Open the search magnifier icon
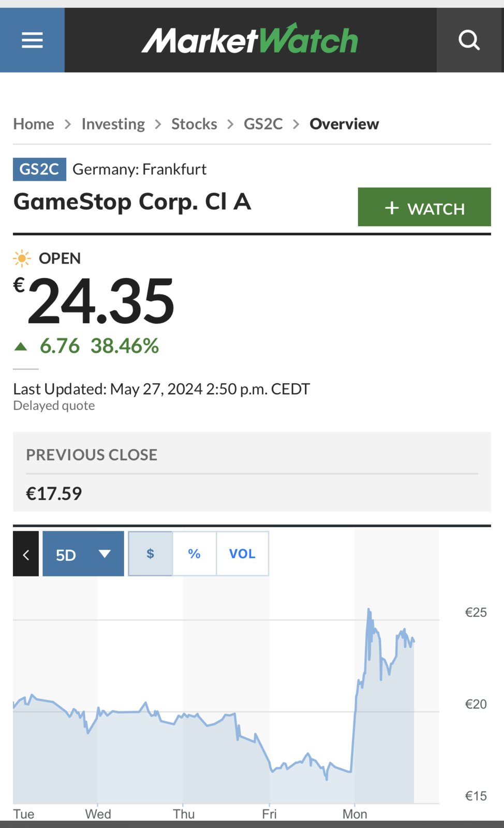Screen dimensions: 504x828 pos(469,40)
